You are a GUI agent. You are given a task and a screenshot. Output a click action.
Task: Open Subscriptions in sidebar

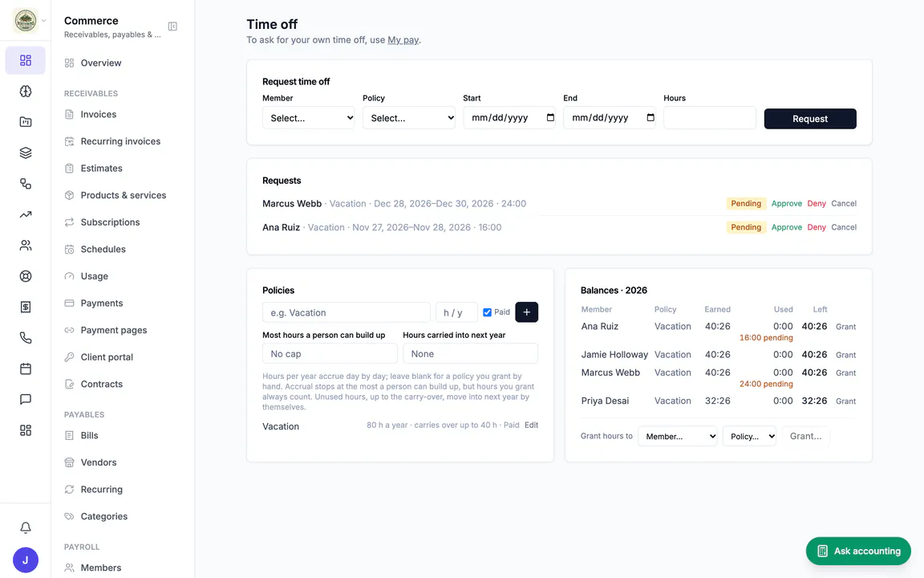coord(110,222)
